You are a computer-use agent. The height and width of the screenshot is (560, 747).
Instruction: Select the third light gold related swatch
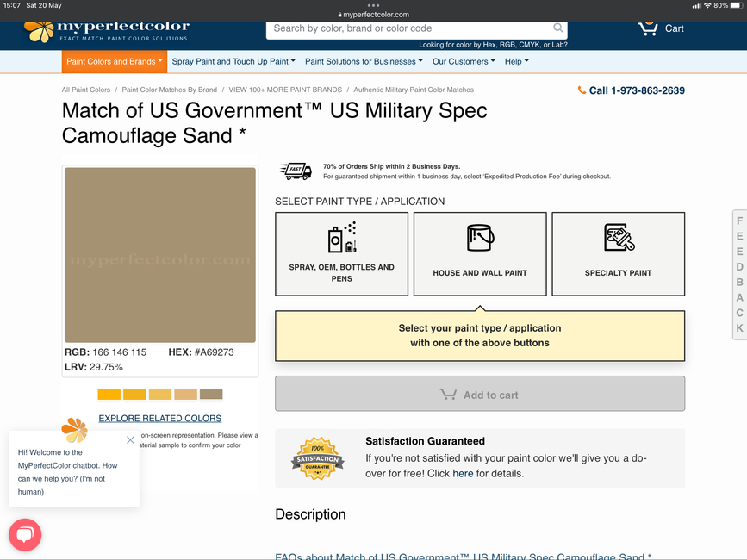(x=160, y=395)
